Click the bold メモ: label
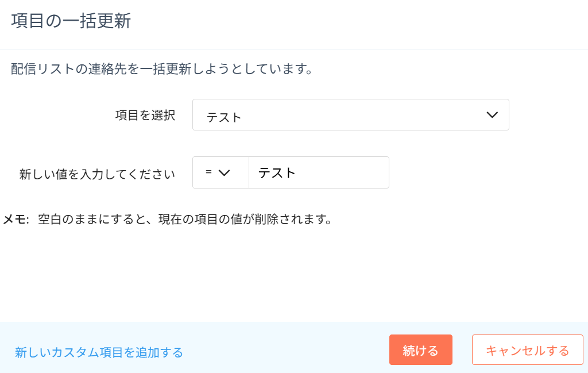The height and width of the screenshot is (373, 588). (16, 220)
